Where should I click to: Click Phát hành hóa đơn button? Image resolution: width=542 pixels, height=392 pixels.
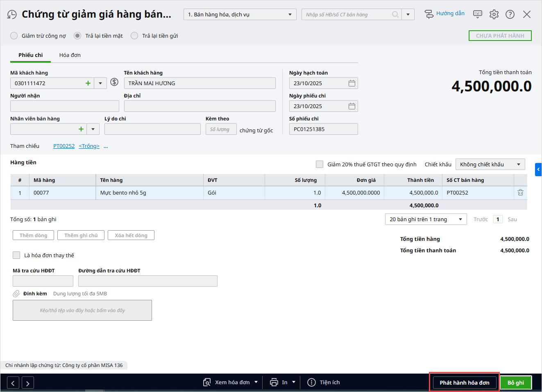[x=464, y=383]
